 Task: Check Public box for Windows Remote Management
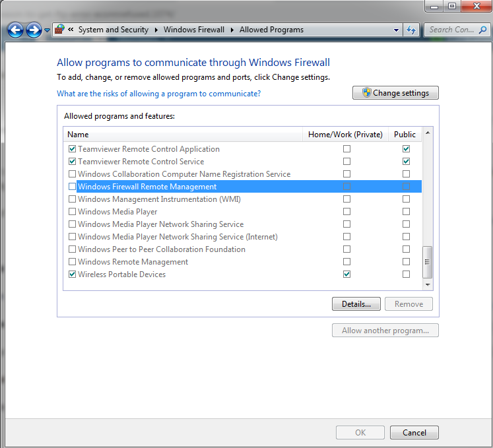point(407,261)
